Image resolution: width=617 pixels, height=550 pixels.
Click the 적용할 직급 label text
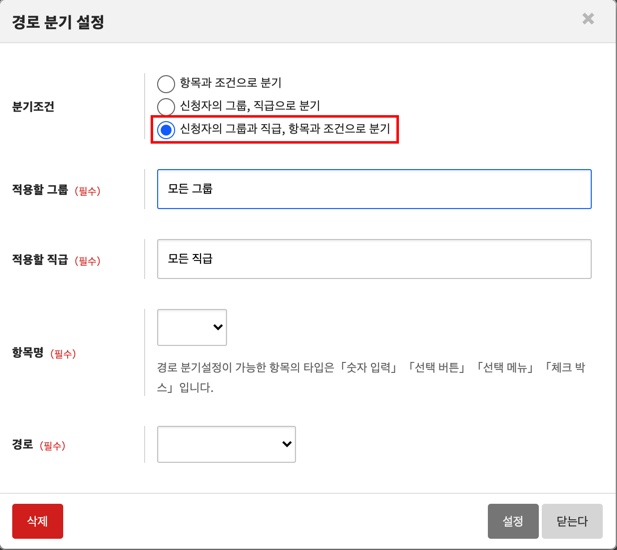click(x=39, y=260)
